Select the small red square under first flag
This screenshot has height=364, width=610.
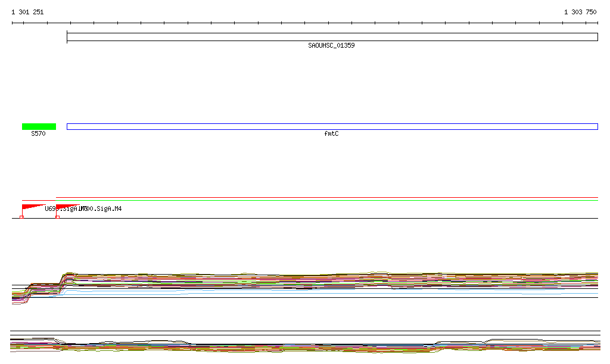(22, 217)
